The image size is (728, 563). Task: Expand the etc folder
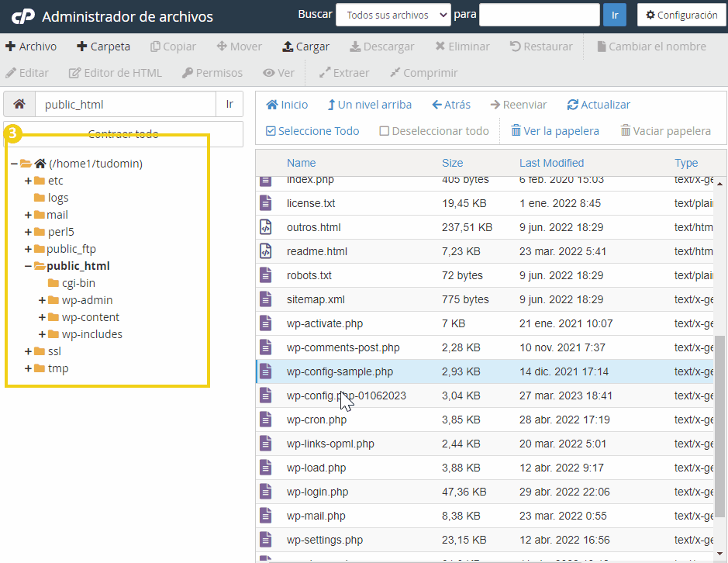29,181
